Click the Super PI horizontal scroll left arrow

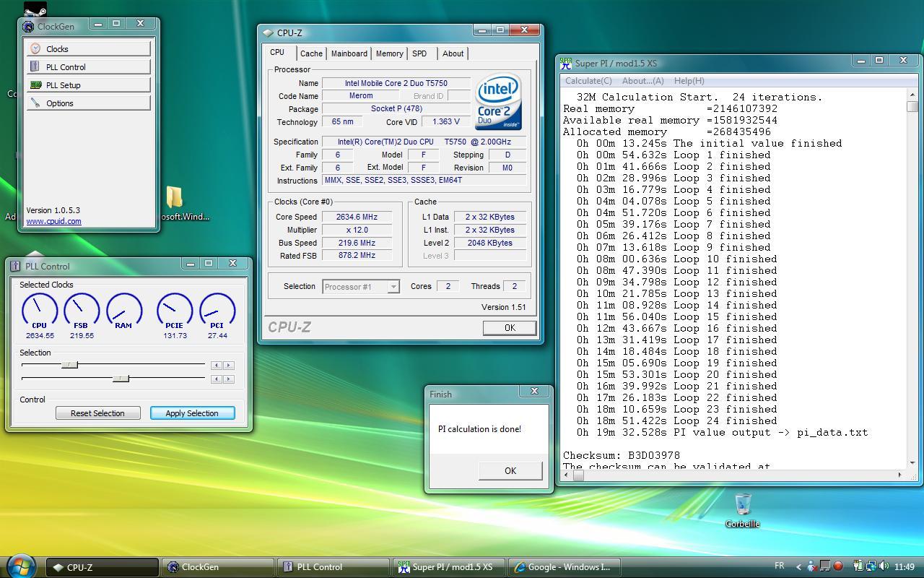pyautogui.click(x=567, y=475)
